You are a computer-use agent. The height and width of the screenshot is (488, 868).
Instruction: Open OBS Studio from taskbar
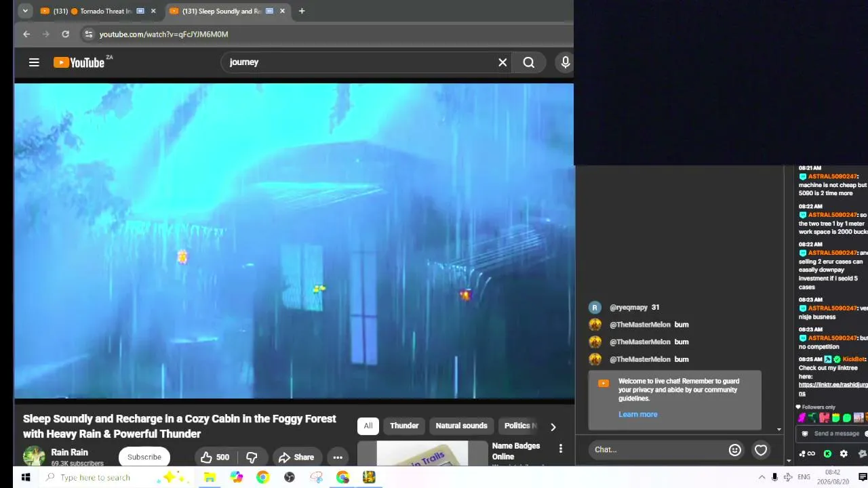click(x=290, y=477)
